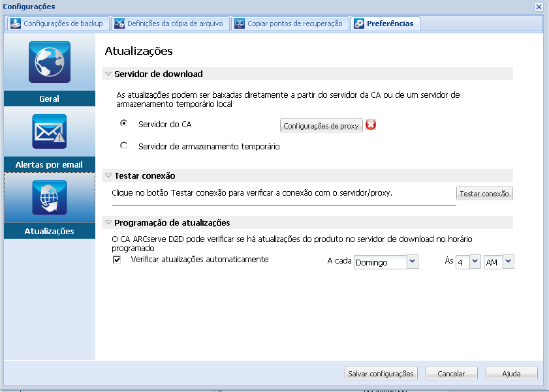Viewport: 549px width, 392px height.
Task: Click the Domingo day field
Action: pyautogui.click(x=380, y=262)
